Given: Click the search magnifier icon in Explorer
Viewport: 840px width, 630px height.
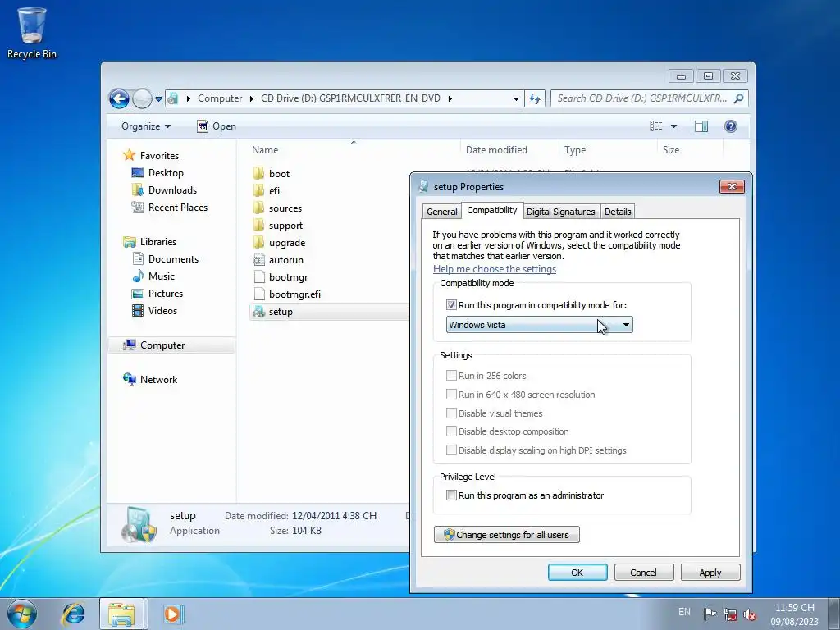Looking at the screenshot, I should tap(738, 98).
